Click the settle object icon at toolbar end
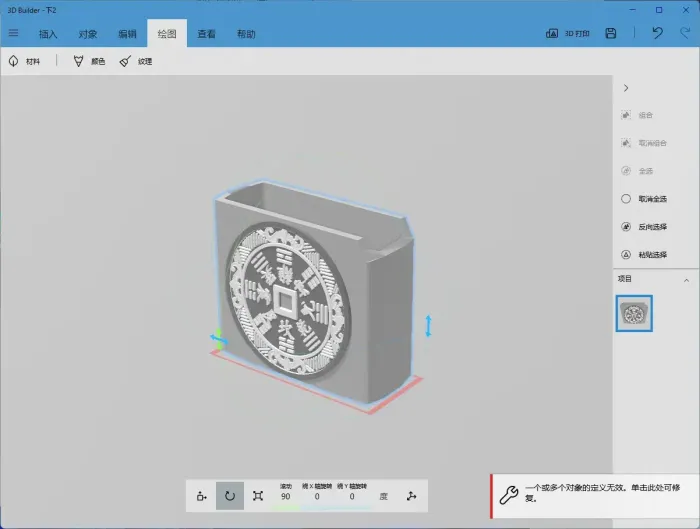The image size is (700, 529). point(410,496)
